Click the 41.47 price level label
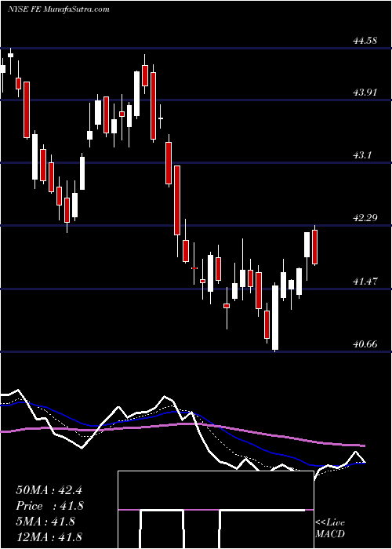Viewport: 392px width, 549px height. tap(365, 281)
